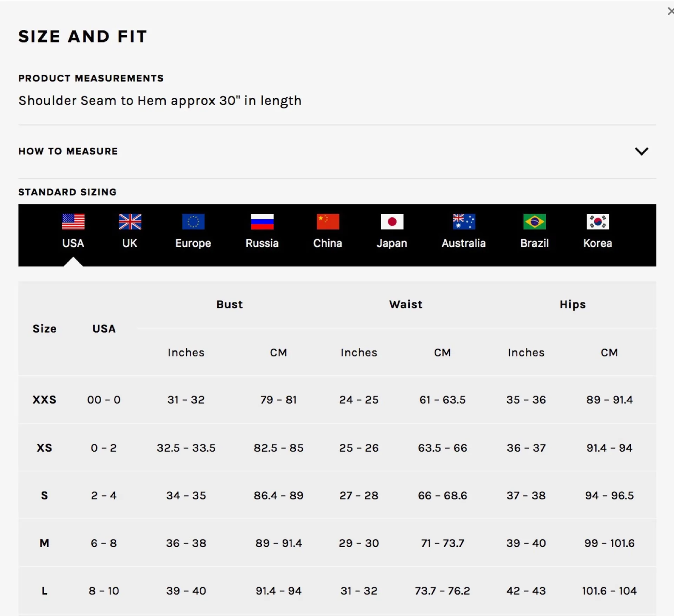The width and height of the screenshot is (674, 616).
Task: Click the USA flag icon
Action: coord(73,221)
